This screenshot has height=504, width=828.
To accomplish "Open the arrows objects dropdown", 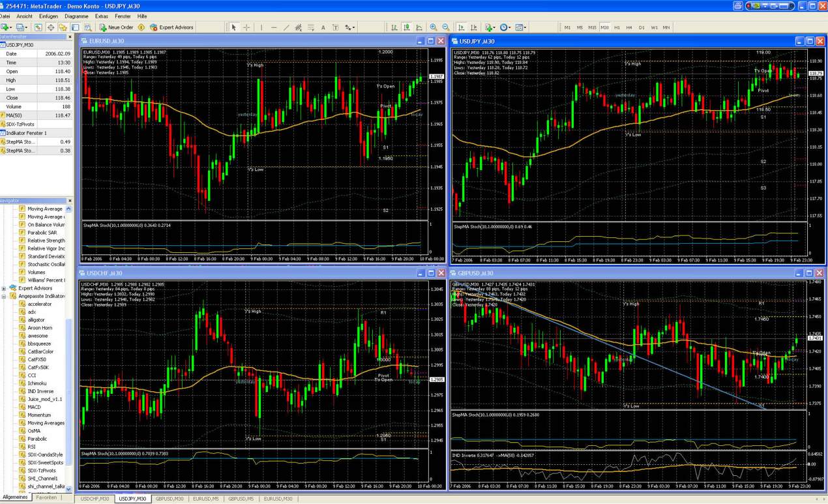I will tap(350, 27).
